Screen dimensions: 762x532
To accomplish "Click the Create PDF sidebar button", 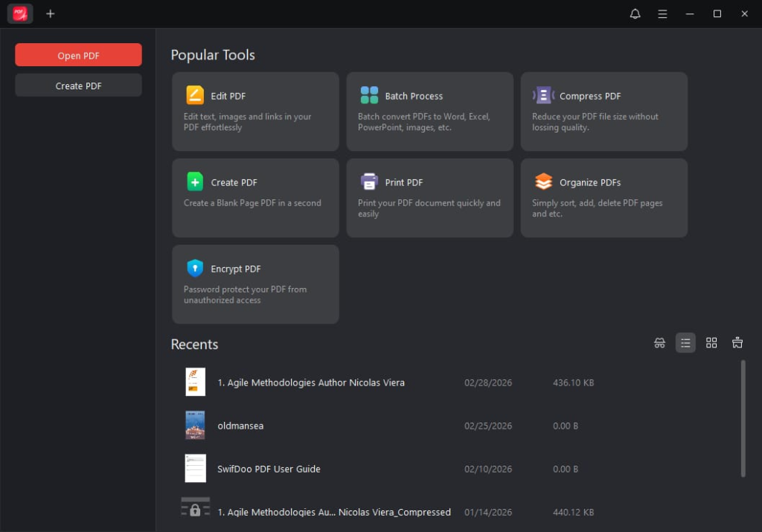I will [x=78, y=86].
